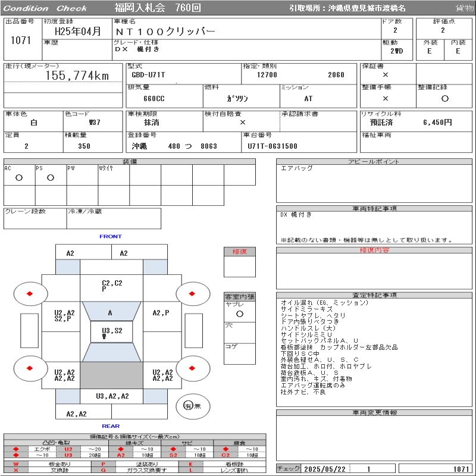This screenshot has height=476, width=476.
Task: Click the red U2 legend label
Action: (x=68, y=449)
